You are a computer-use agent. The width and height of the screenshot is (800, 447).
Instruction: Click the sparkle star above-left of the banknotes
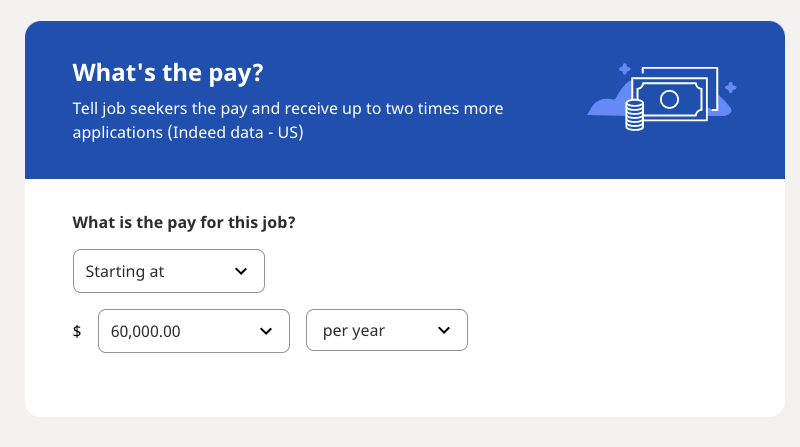tap(624, 69)
